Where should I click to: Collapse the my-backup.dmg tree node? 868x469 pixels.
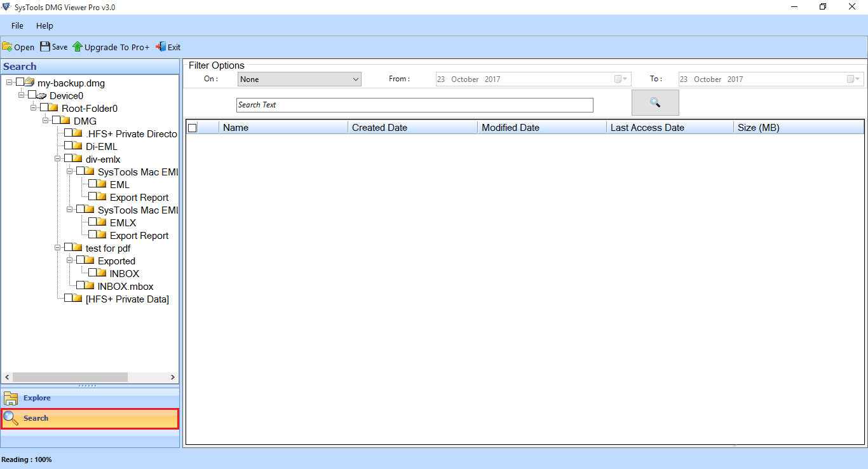point(10,83)
